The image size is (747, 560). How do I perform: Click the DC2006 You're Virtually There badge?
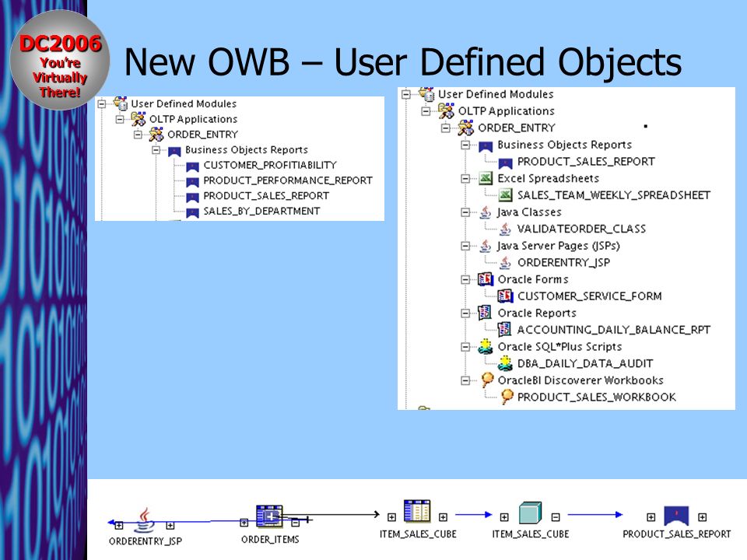click(60, 60)
